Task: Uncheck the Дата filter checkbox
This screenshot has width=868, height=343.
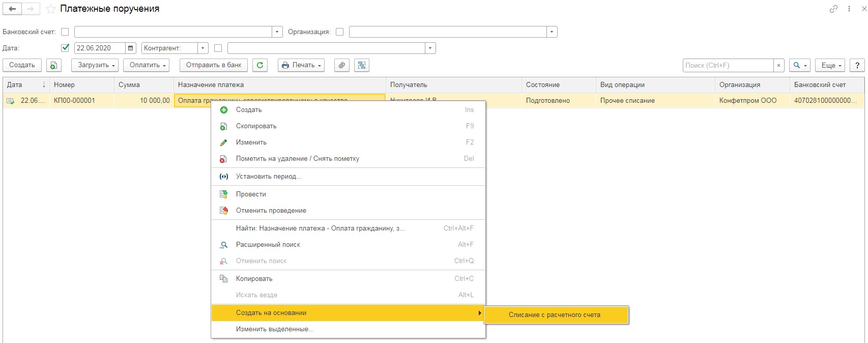Action: tap(65, 48)
